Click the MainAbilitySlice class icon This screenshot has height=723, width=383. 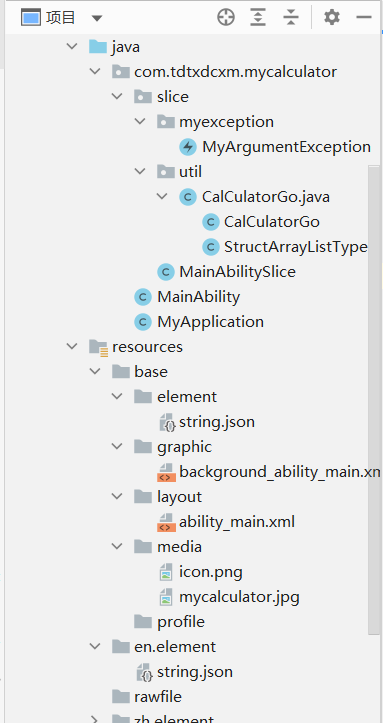pos(165,272)
